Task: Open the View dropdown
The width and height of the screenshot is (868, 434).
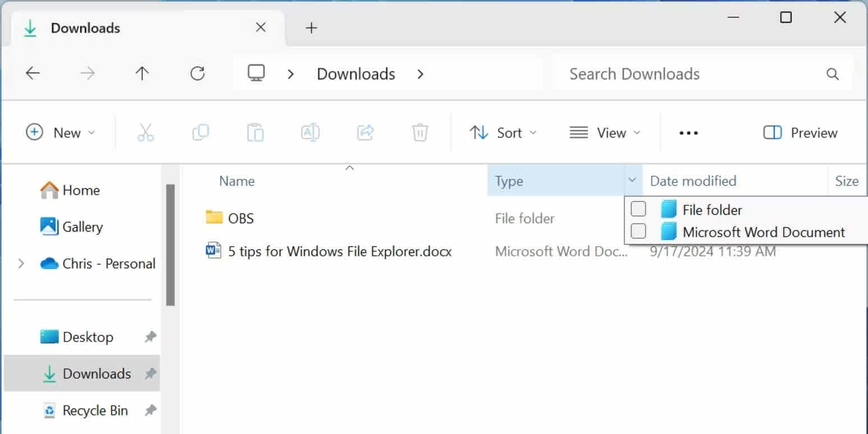Action: tap(606, 132)
